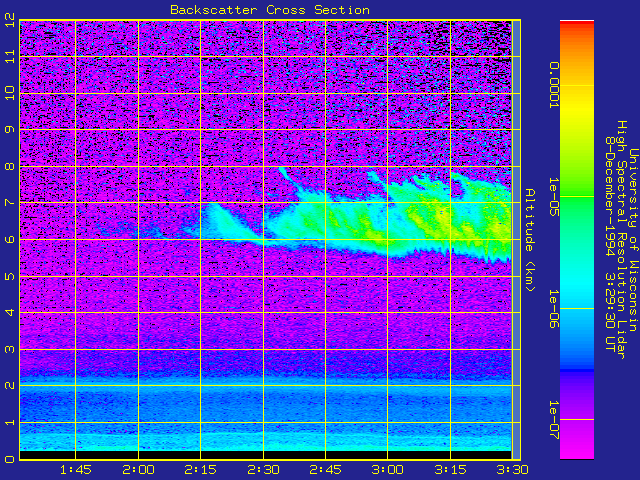640x480 pixels.
Task: Click time label 2:30
Action: coord(263,470)
